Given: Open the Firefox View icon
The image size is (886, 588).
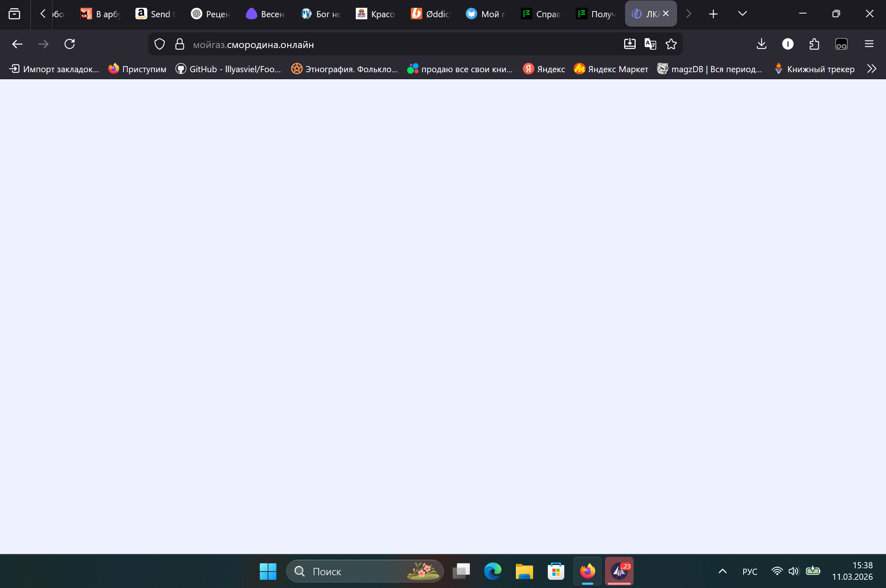Looking at the screenshot, I should point(14,14).
